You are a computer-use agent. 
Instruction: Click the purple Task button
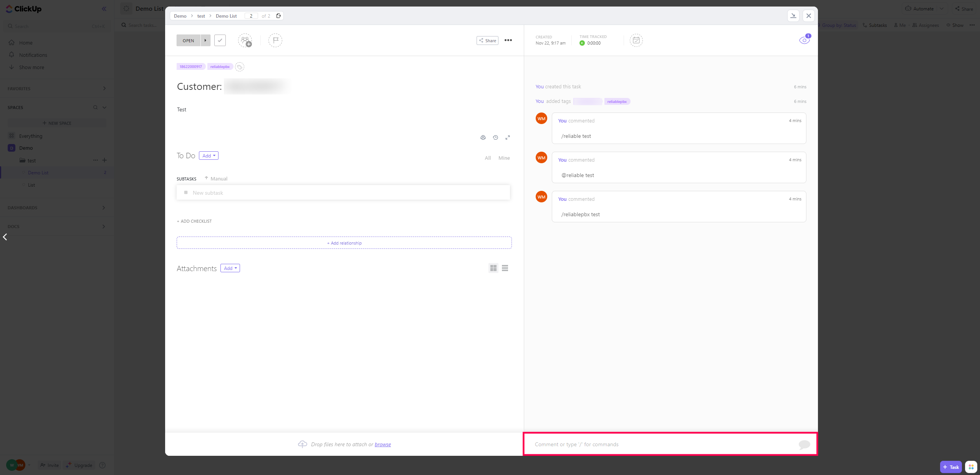(951, 467)
